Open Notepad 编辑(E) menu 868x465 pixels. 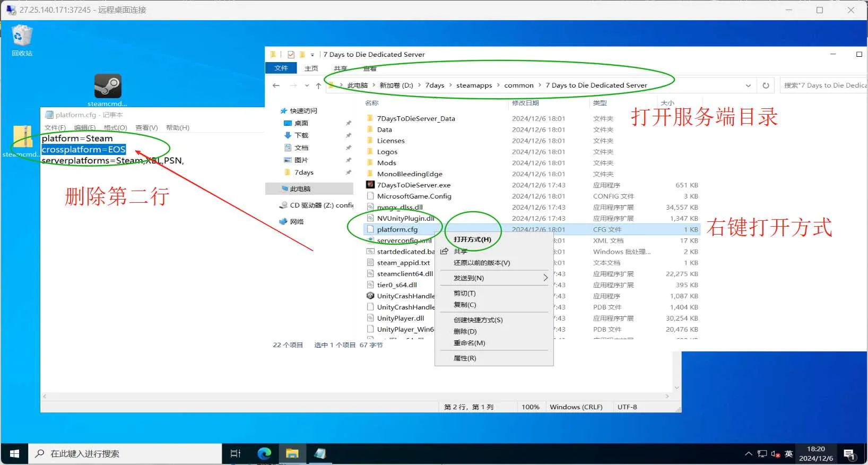point(85,128)
